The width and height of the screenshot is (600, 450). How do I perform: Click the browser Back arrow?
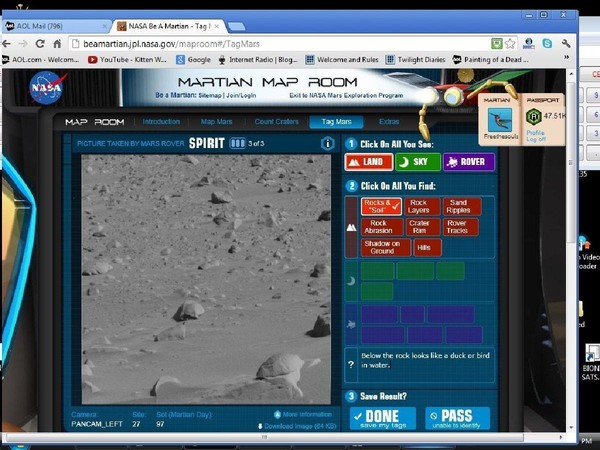(x=6, y=44)
